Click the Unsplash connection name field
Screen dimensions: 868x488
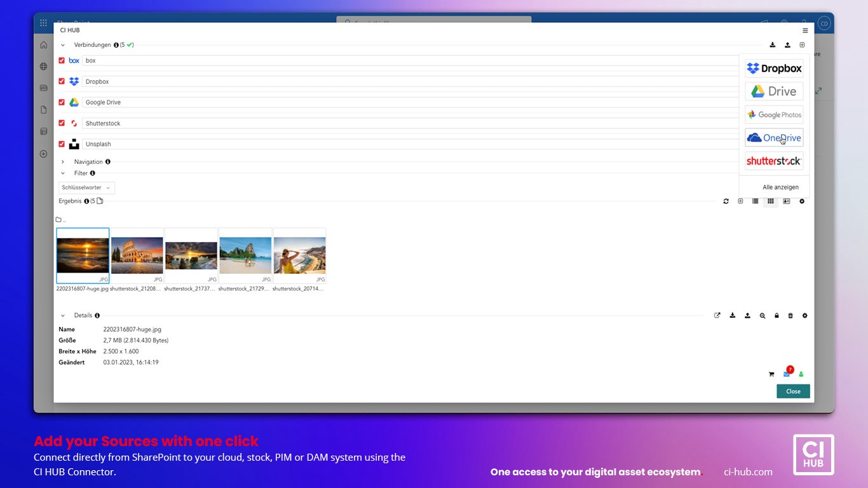[410, 144]
